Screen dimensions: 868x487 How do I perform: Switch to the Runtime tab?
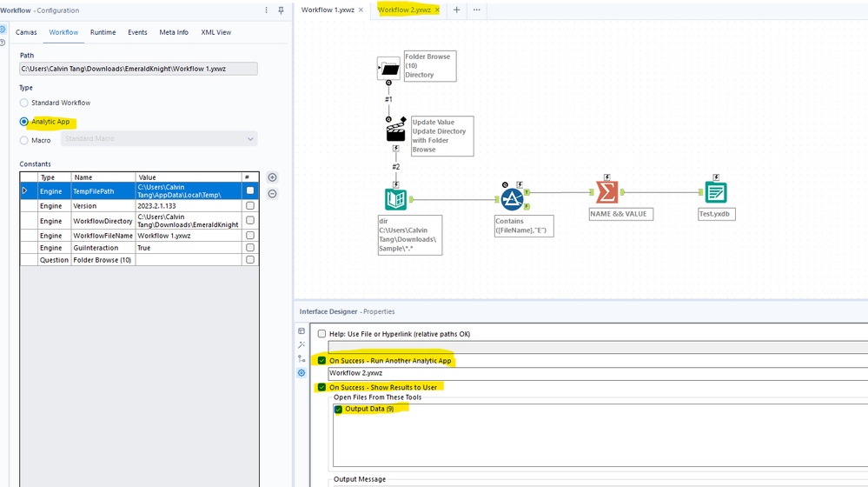103,32
